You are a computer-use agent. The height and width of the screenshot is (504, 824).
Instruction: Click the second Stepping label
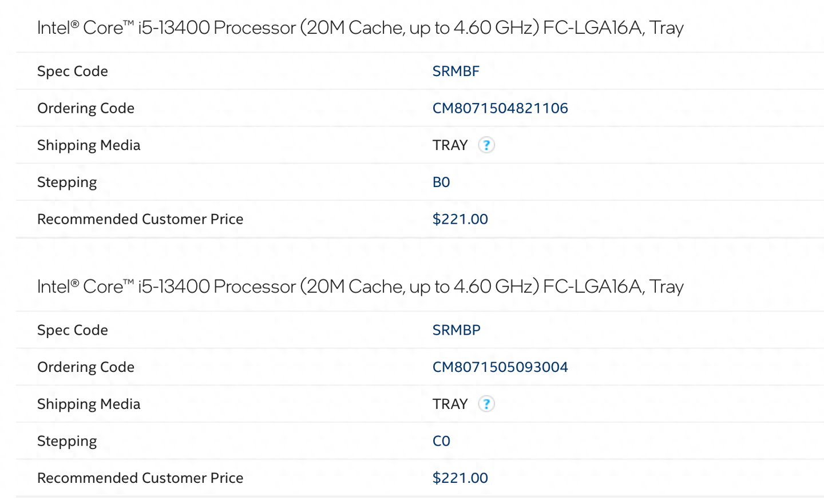(x=67, y=441)
